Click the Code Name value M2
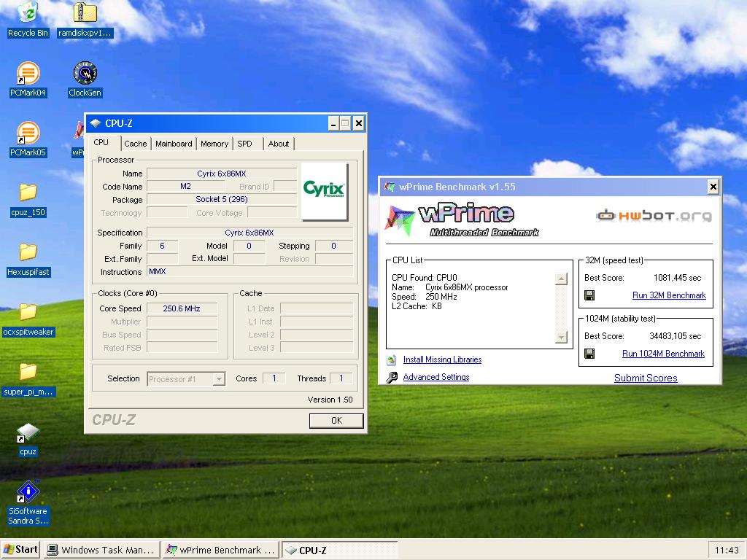Image resolution: width=747 pixels, height=560 pixels. (x=185, y=186)
